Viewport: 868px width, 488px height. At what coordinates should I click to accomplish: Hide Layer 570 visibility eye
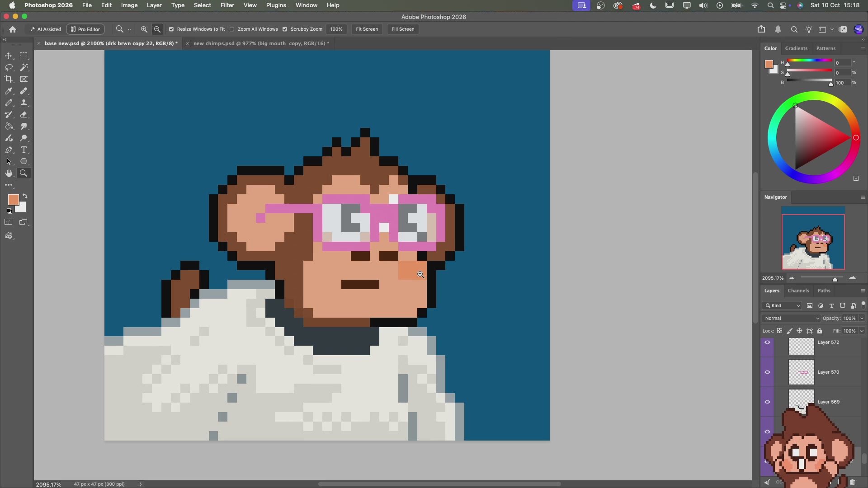pyautogui.click(x=767, y=372)
